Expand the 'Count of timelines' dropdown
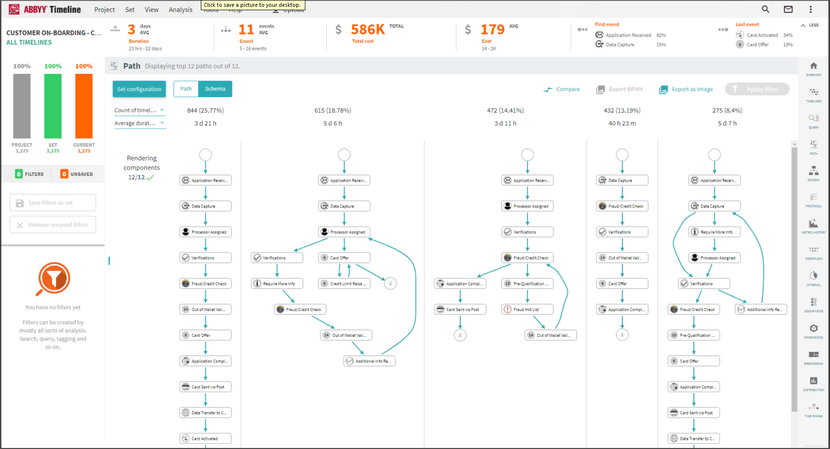 coord(139,110)
